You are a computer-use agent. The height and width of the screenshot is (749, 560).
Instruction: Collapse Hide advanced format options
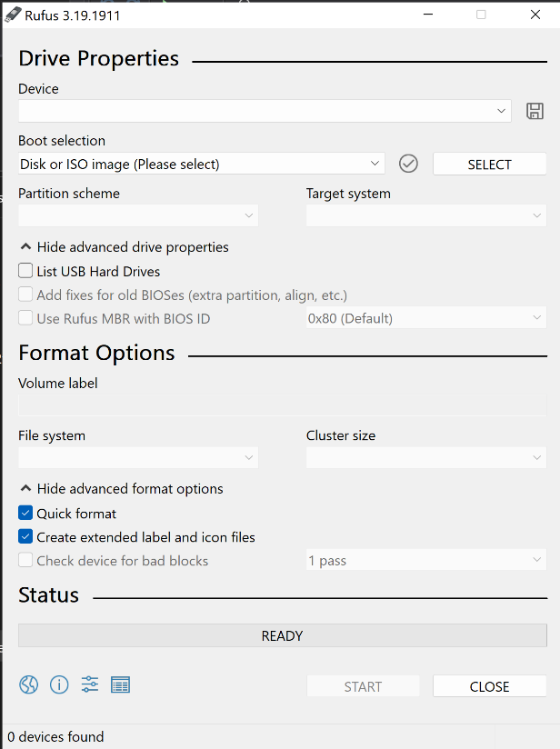click(x=122, y=489)
